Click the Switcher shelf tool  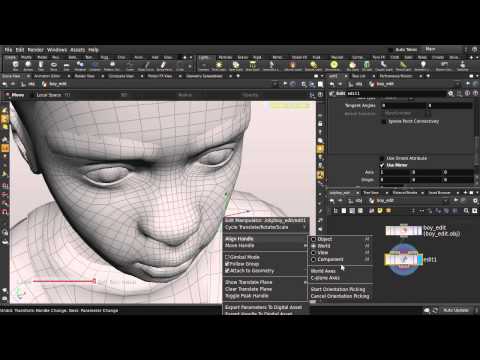tap(462, 65)
